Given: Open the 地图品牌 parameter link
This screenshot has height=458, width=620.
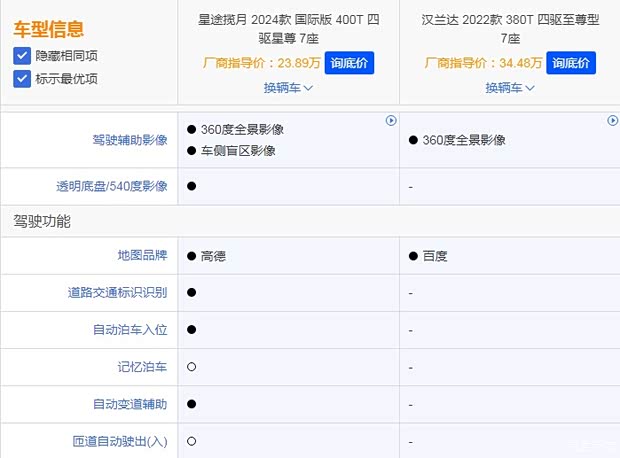Looking at the screenshot, I should (142, 255).
